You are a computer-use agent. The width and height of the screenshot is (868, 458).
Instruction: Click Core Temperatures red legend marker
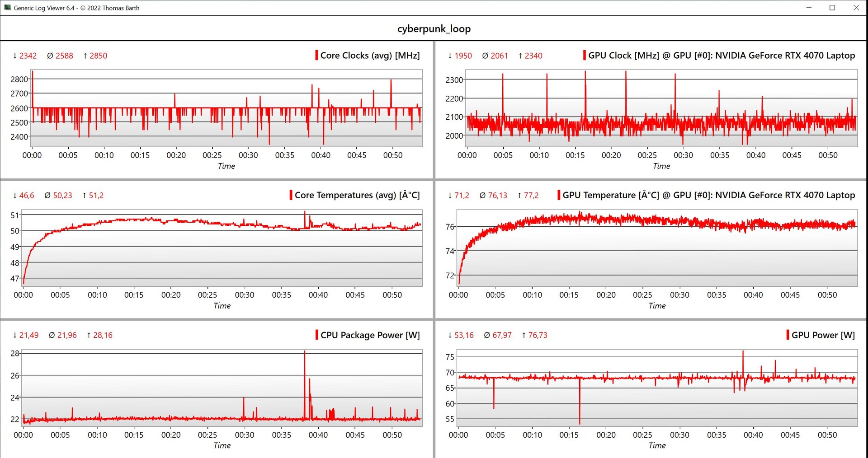291,195
